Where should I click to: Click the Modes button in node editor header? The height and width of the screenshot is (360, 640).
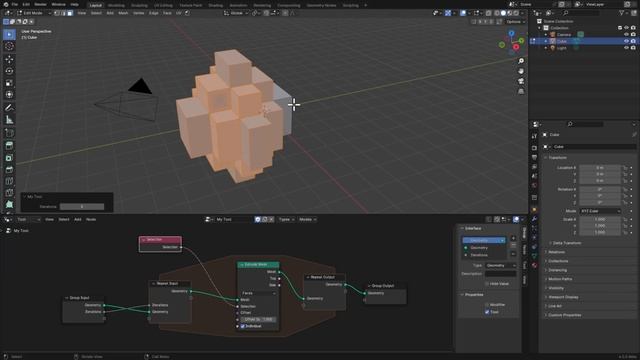[307, 220]
